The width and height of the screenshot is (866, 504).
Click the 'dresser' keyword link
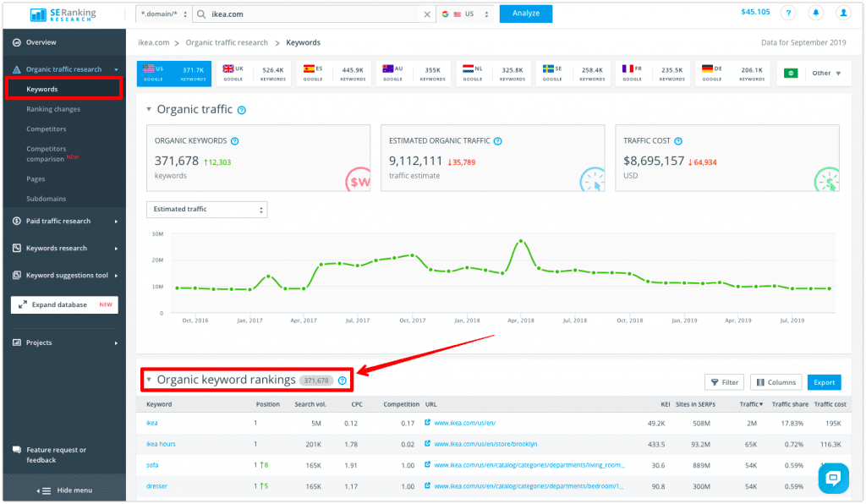click(x=156, y=486)
